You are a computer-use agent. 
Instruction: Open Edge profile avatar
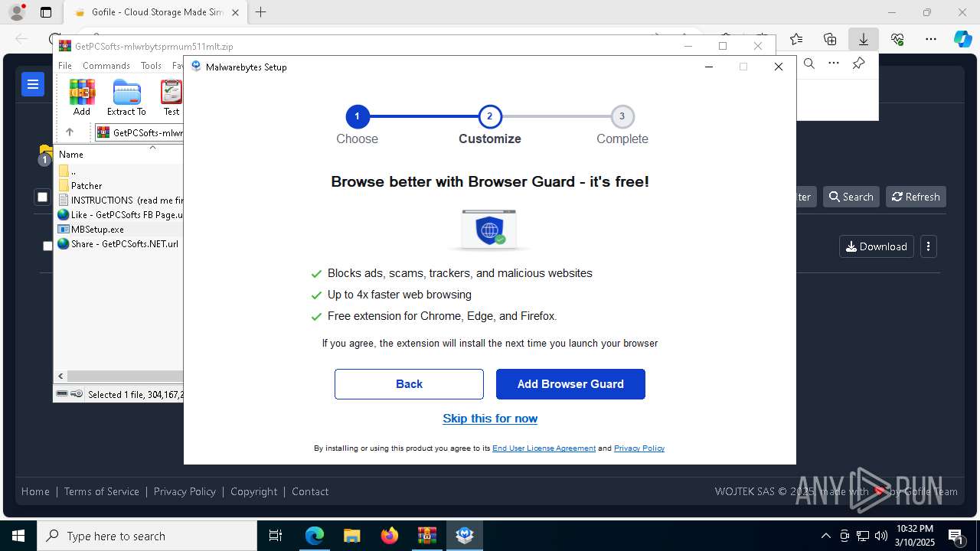pyautogui.click(x=17, y=12)
